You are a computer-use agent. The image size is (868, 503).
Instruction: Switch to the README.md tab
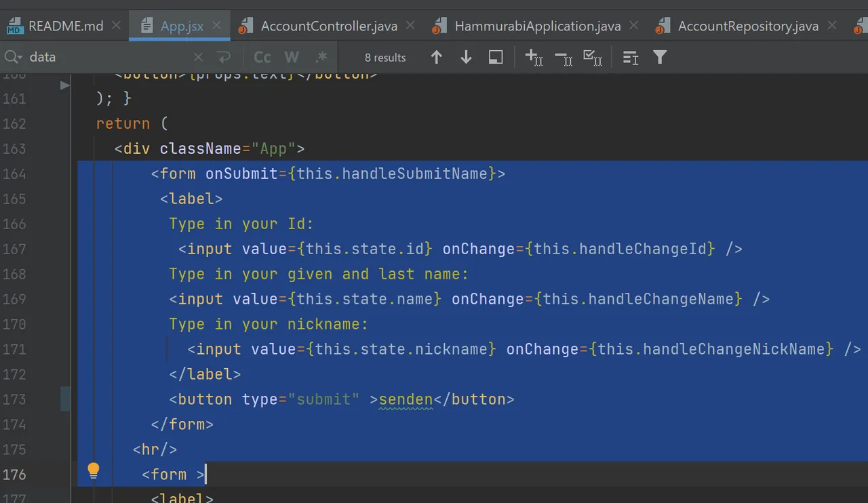tap(56, 26)
